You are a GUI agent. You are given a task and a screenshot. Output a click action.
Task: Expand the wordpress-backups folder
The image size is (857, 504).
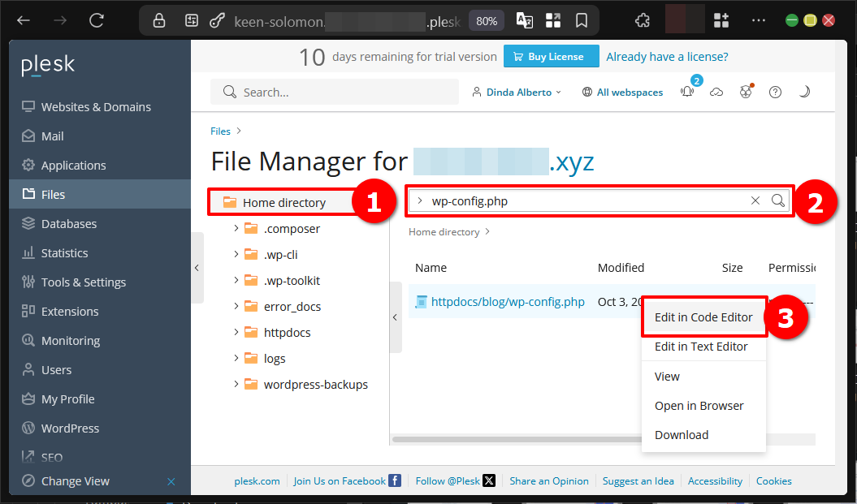[x=236, y=384]
